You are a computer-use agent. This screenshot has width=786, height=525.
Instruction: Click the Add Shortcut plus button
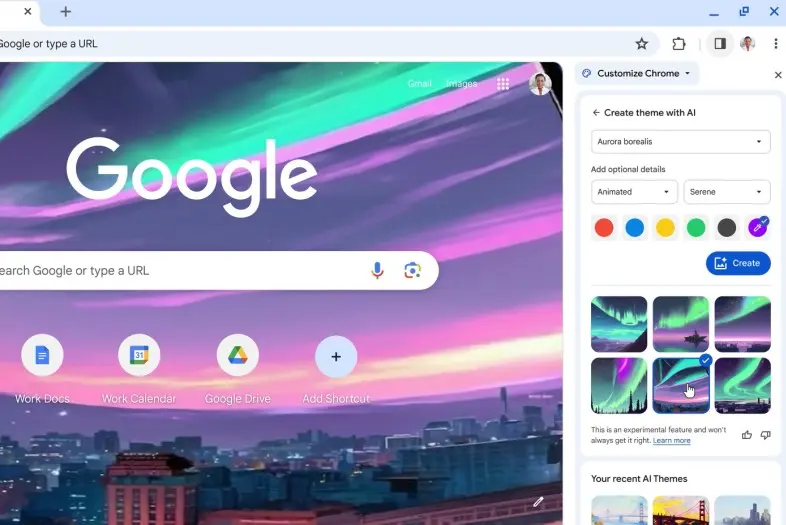(x=336, y=357)
